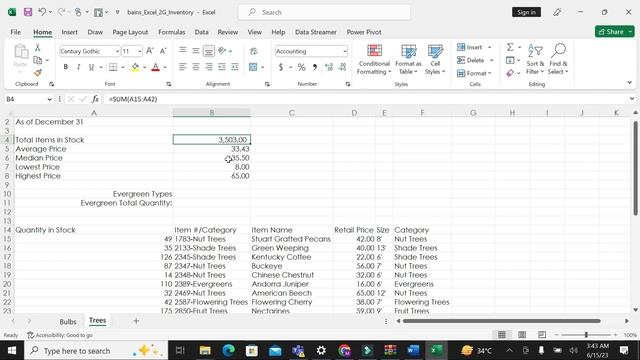Align text to the left
Screen dimensions: 640x360
pyautogui.click(x=183, y=67)
